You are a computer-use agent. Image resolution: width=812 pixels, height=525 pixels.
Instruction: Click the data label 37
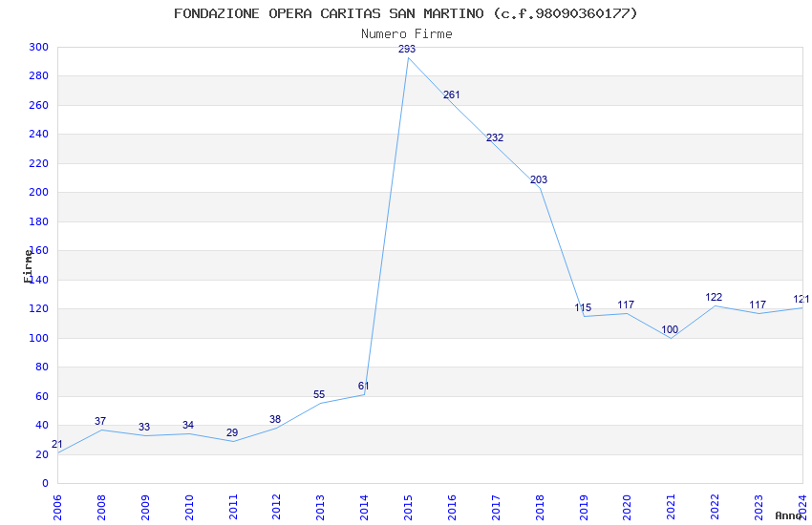100,421
